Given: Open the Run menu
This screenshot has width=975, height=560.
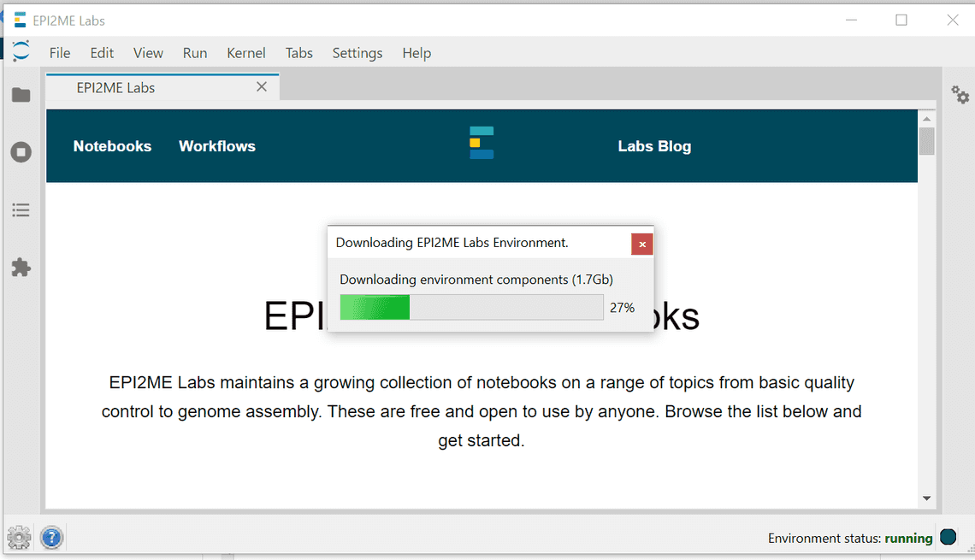Looking at the screenshot, I should (195, 53).
